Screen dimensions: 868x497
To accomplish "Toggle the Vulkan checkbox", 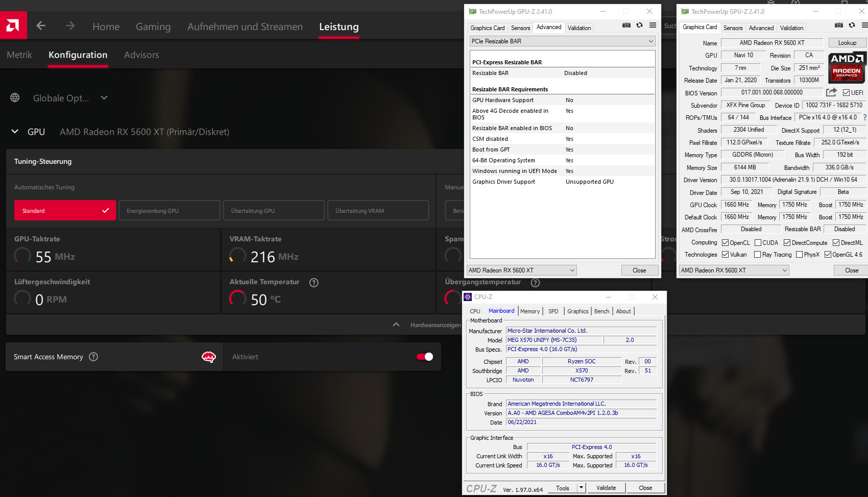I will coord(725,255).
